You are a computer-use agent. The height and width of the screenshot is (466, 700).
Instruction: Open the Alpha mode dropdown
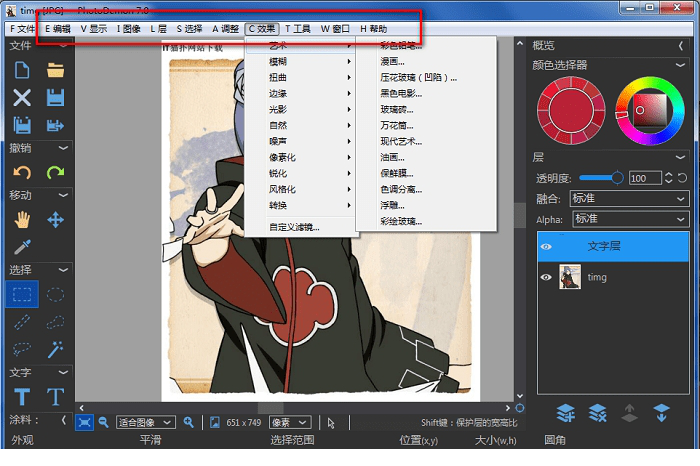pos(629,219)
